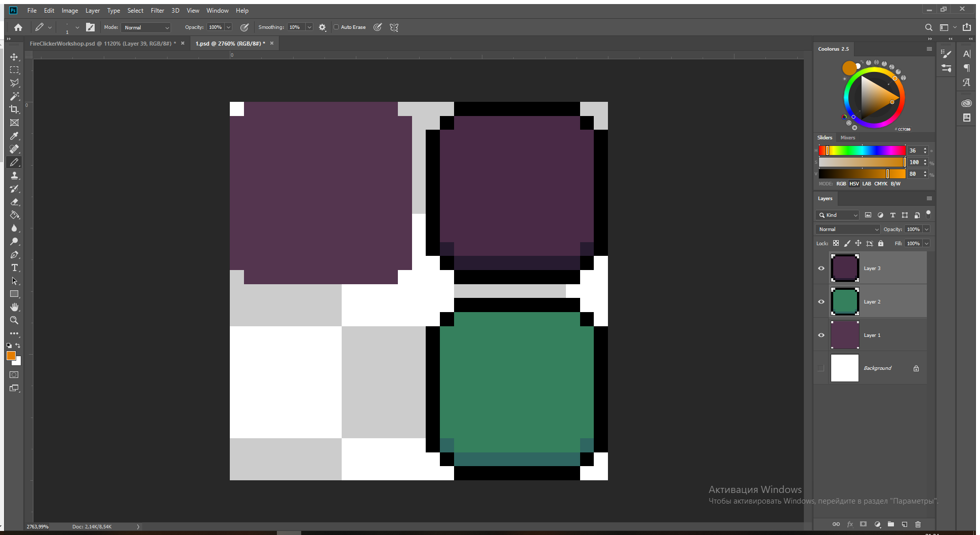The height and width of the screenshot is (535, 980).
Task: Select the Rectangular Marquee tool
Action: click(14, 70)
